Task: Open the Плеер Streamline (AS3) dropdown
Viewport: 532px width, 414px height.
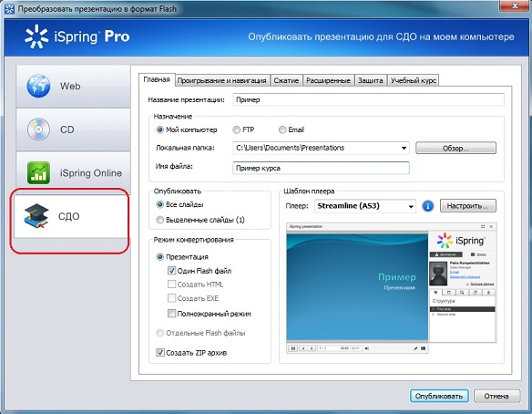Action: [411, 206]
